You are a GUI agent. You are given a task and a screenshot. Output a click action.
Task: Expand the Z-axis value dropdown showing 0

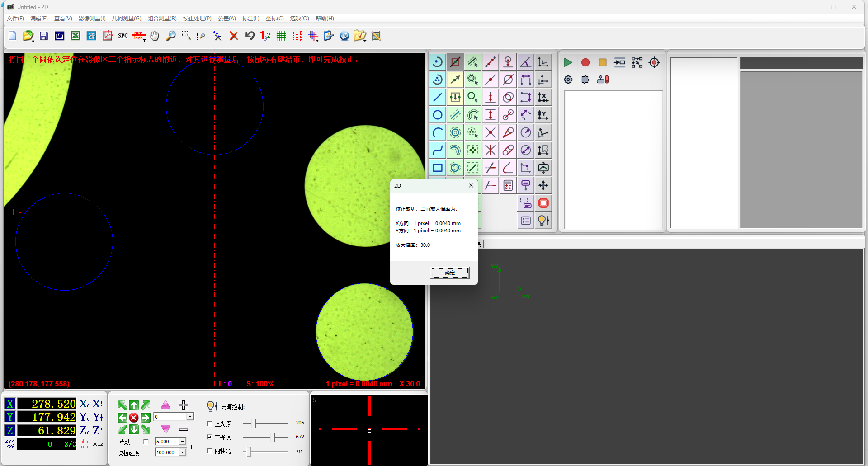coord(190,417)
